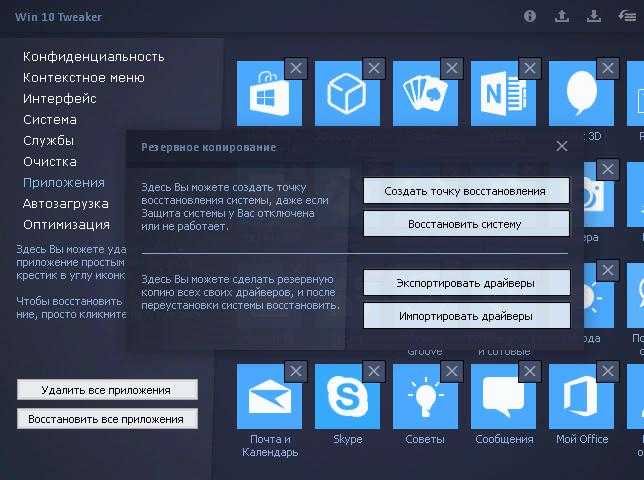Remove the Solitaire app via its X
644x480 pixels.
coord(452,68)
